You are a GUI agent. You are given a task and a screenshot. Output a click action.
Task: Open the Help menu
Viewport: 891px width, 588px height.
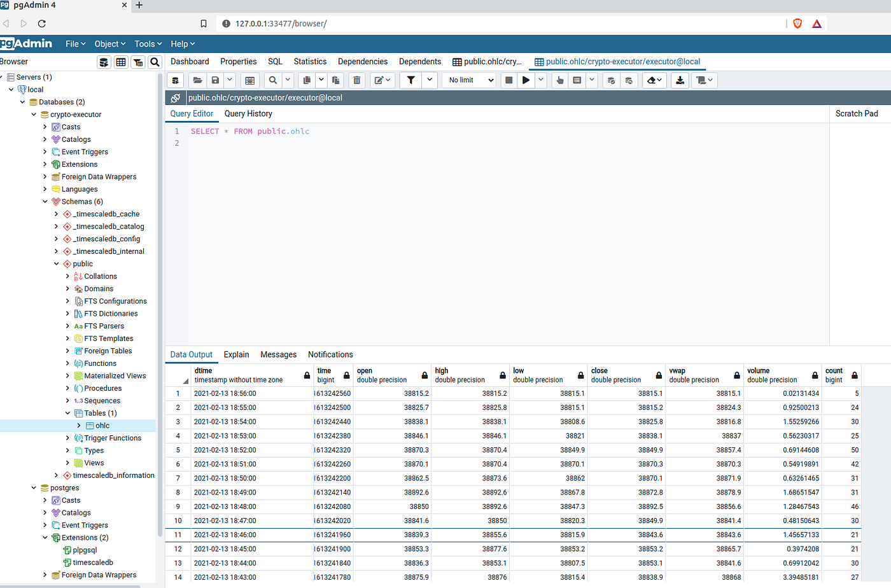click(183, 44)
